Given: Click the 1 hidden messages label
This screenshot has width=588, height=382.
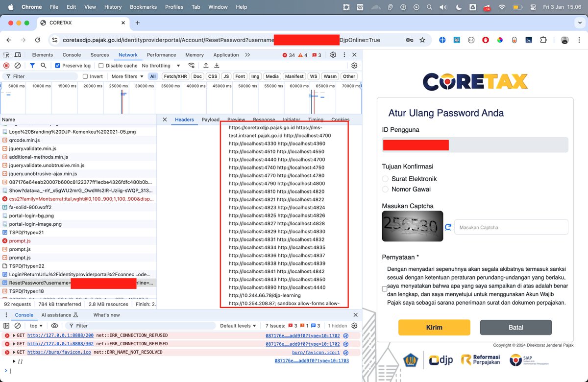Looking at the screenshot, I should pos(338,326).
